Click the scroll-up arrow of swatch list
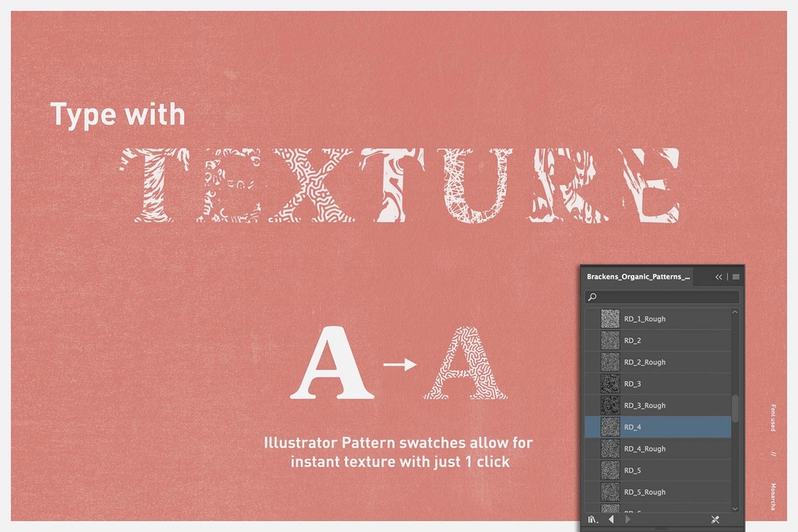The width and height of the screenshot is (798, 532). tap(735, 312)
